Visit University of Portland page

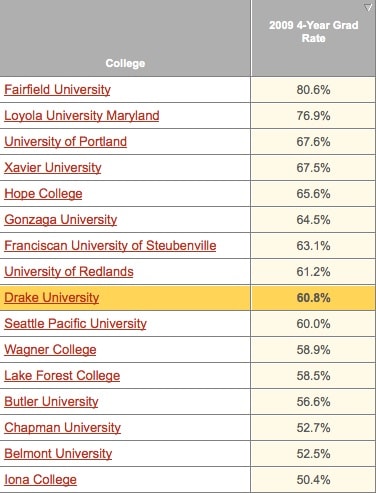[65, 142]
